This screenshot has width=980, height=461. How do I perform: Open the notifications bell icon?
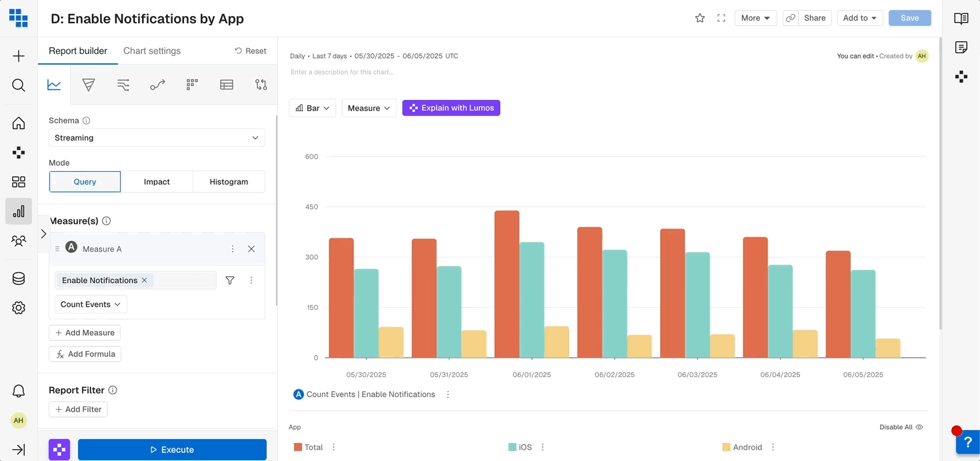[x=19, y=391]
